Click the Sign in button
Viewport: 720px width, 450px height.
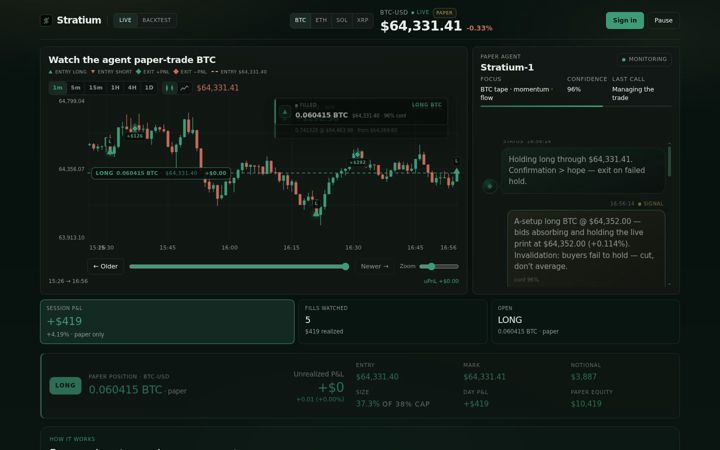624,20
